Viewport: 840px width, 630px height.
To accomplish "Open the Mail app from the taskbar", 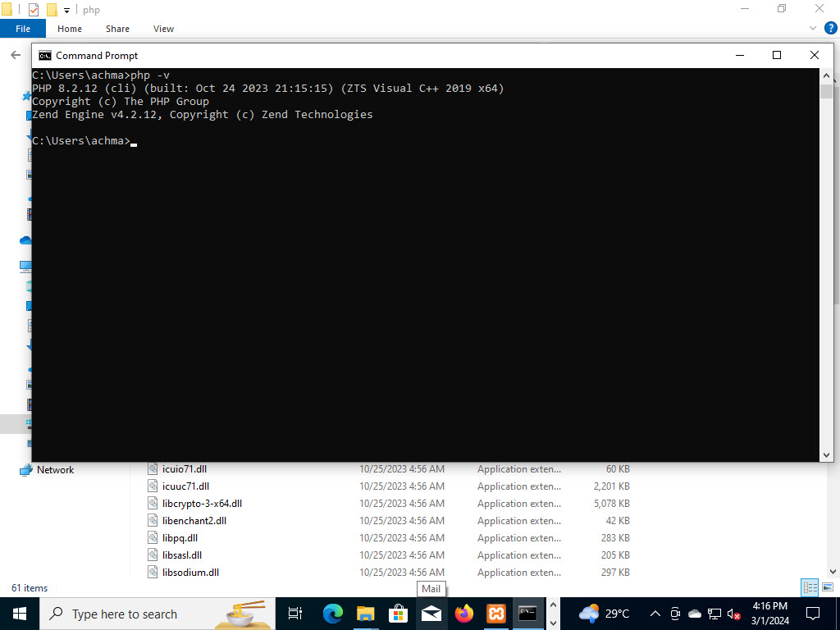I will point(431,613).
